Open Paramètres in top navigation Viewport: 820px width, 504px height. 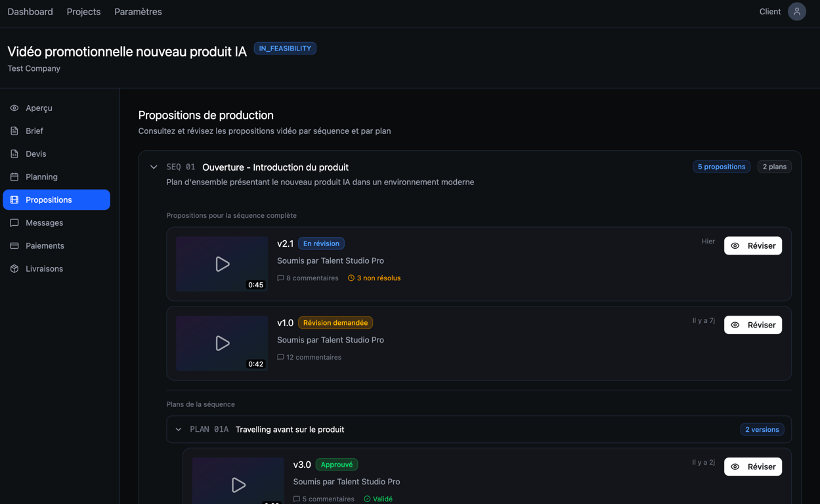tap(138, 12)
